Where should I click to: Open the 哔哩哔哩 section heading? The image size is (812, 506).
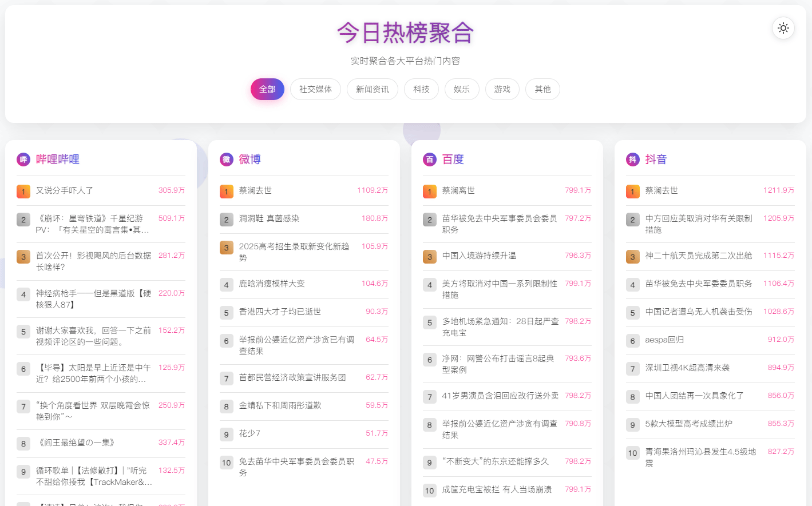pos(58,160)
